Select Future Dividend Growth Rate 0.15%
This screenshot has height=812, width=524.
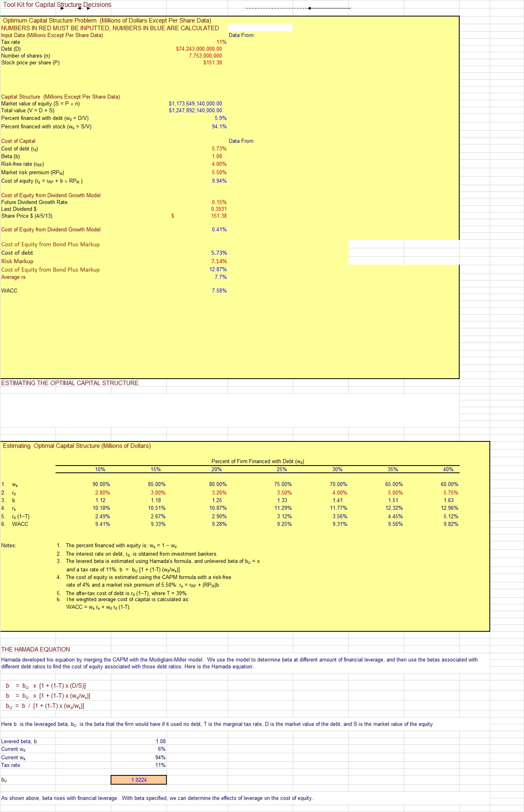click(x=220, y=202)
